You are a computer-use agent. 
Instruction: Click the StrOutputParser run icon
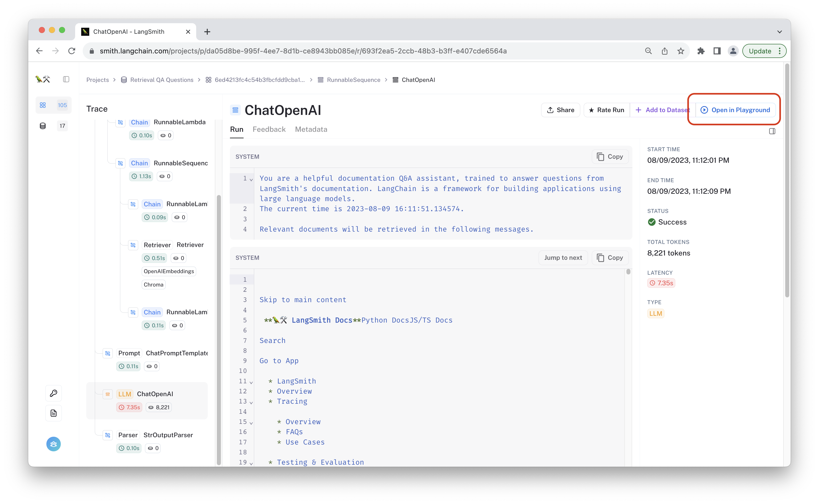point(108,435)
